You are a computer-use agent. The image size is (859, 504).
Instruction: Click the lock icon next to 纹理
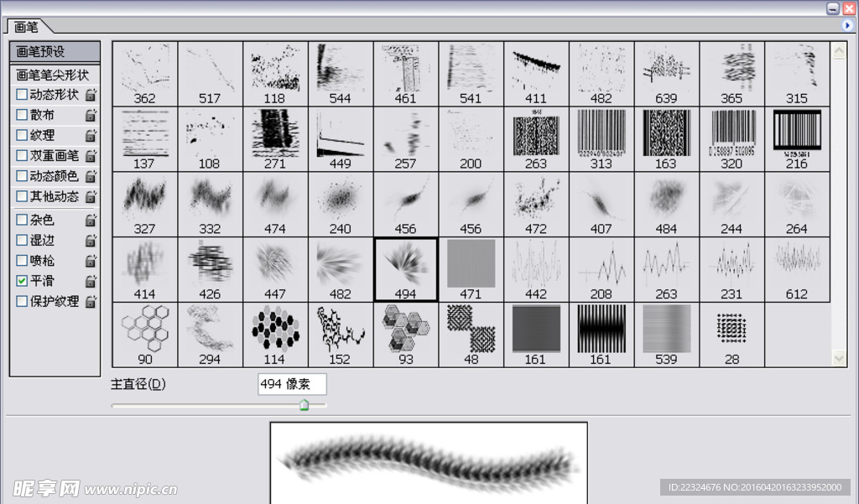(x=91, y=135)
